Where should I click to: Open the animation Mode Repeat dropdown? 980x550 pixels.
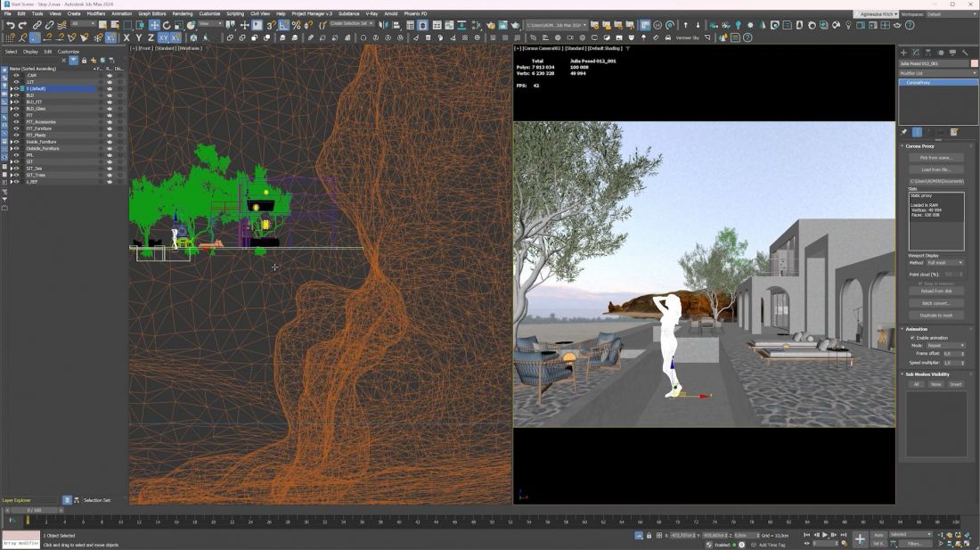tap(945, 345)
